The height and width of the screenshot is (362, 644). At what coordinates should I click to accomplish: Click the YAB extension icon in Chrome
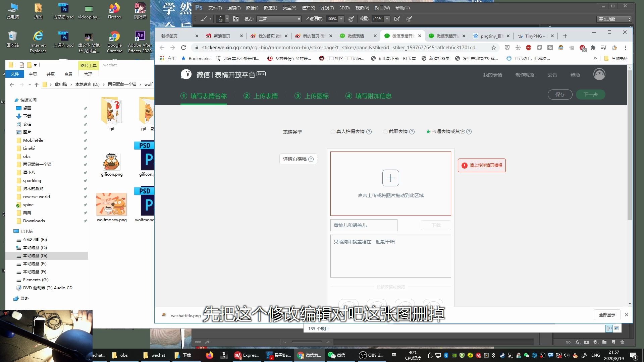pos(529,48)
